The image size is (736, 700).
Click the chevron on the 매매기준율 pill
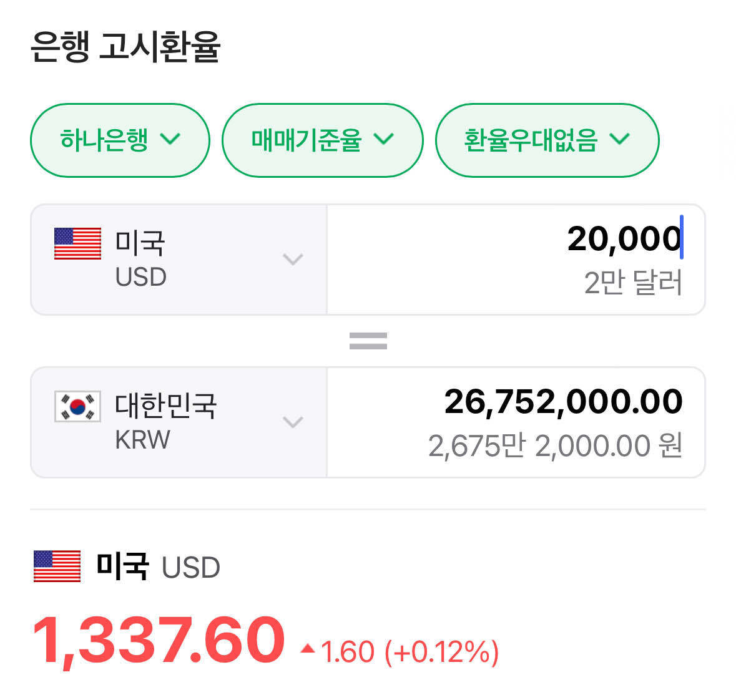coord(385,140)
